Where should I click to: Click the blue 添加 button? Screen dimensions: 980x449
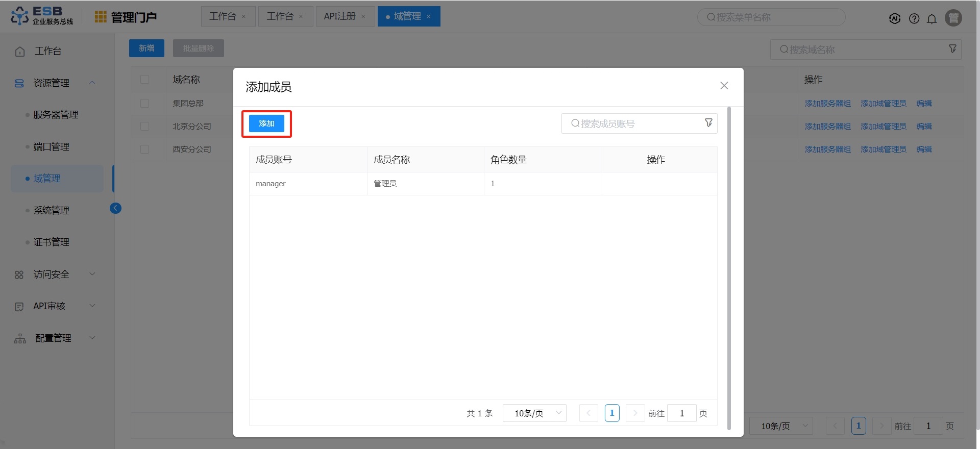(266, 123)
